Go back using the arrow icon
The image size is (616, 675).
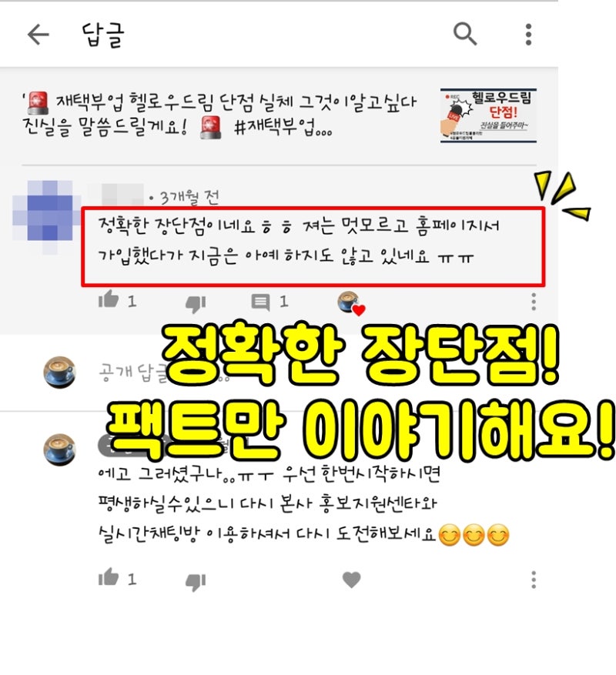38,35
